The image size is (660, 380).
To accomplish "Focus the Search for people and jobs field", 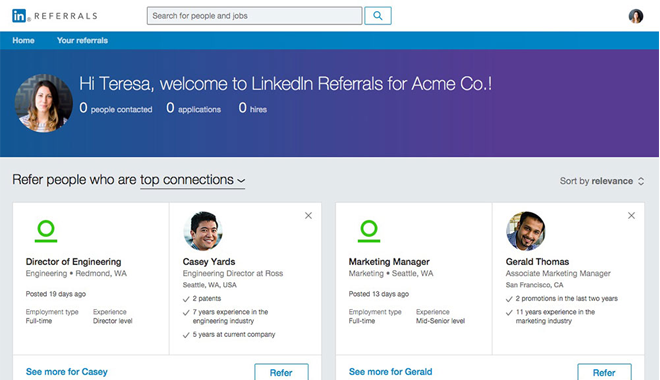I will coord(254,16).
